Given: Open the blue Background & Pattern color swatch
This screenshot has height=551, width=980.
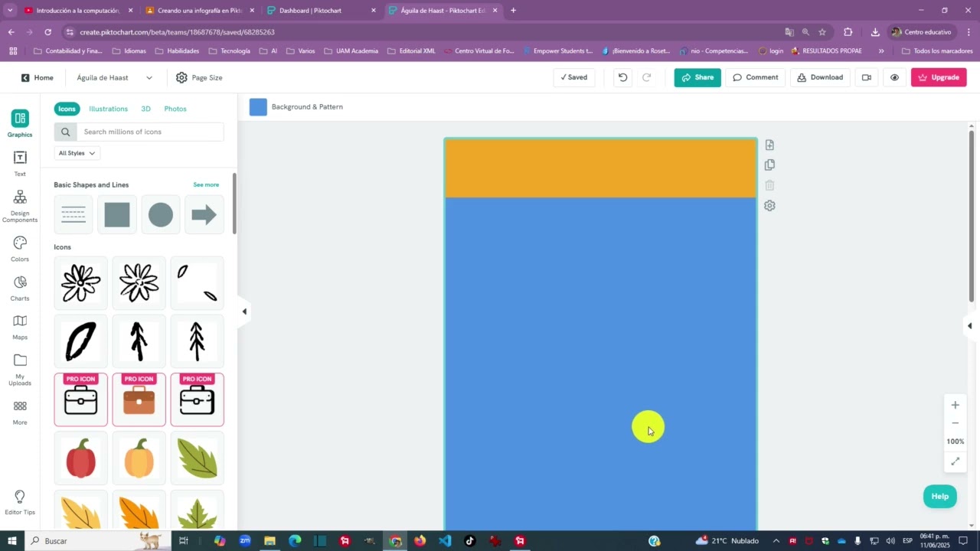Looking at the screenshot, I should tap(258, 107).
